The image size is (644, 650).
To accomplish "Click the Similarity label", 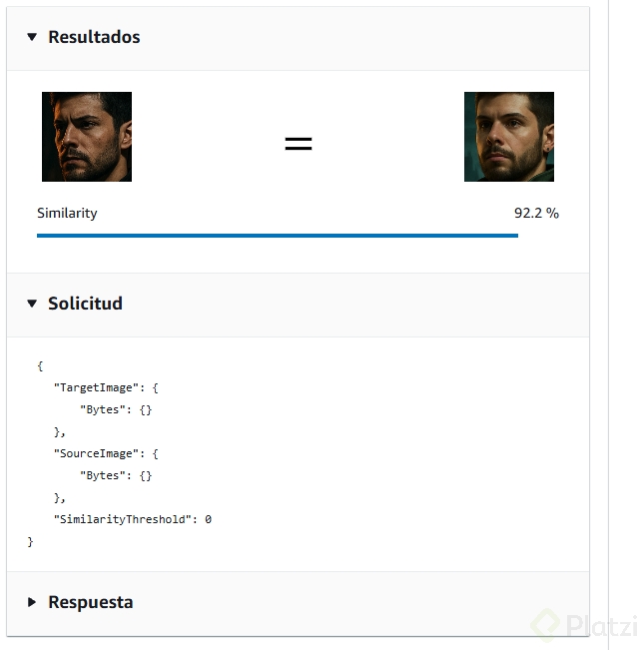I will [67, 214].
